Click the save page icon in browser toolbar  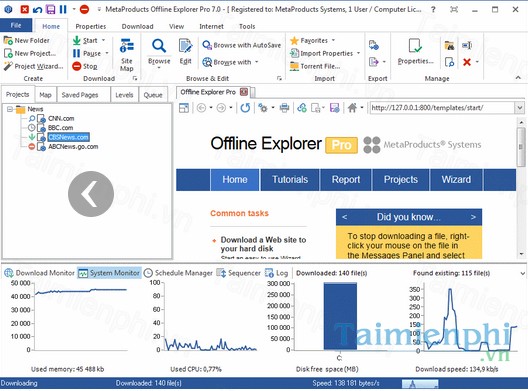point(334,108)
